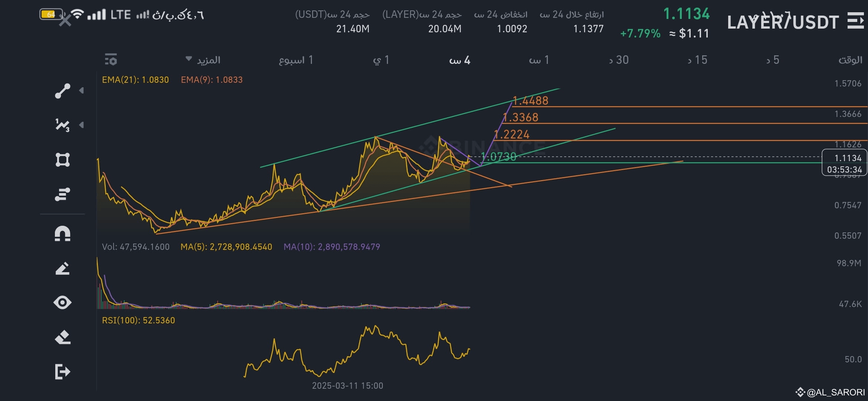The height and width of the screenshot is (401, 868).
Task: Switch to the 1 س one-hour timeframe
Action: 539,60
